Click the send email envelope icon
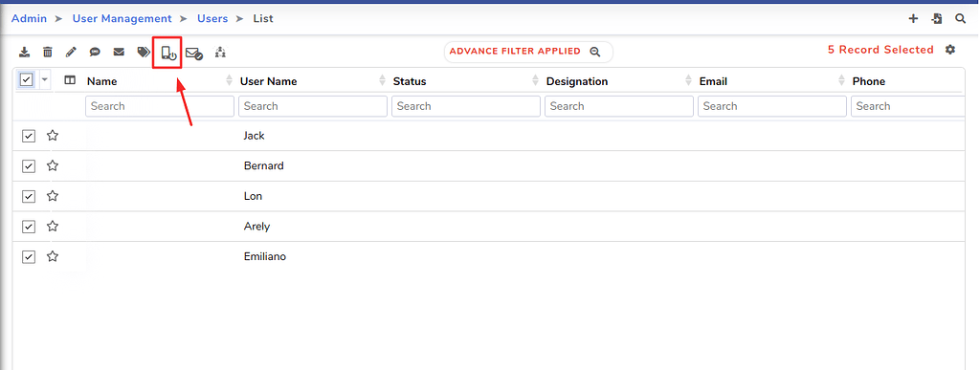 click(119, 53)
